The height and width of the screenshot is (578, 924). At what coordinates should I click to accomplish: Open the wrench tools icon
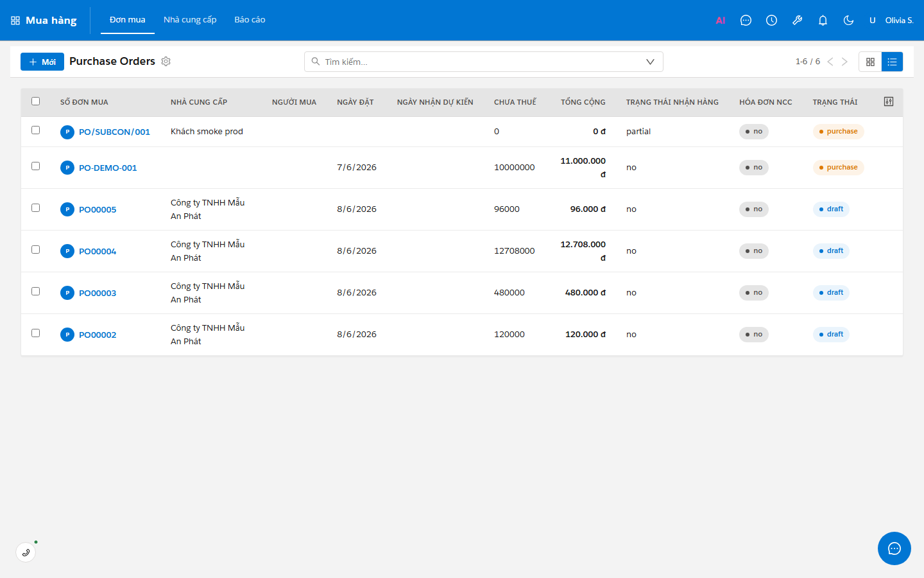click(x=797, y=21)
